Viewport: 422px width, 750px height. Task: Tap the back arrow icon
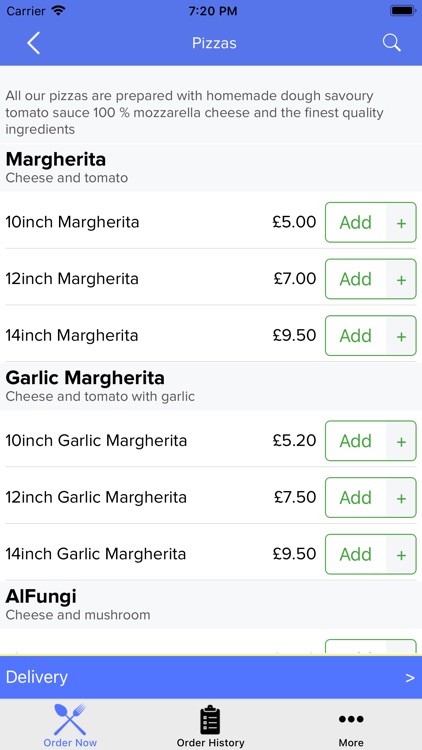click(x=33, y=43)
